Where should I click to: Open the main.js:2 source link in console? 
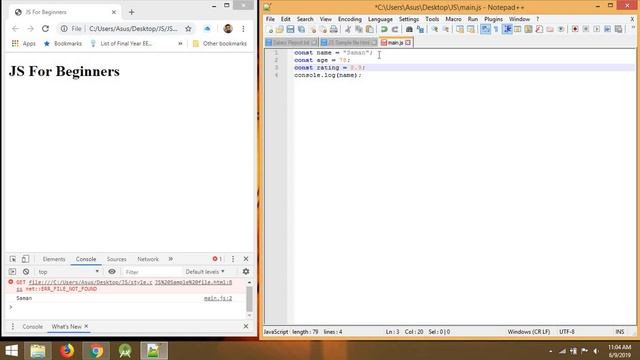point(218,298)
